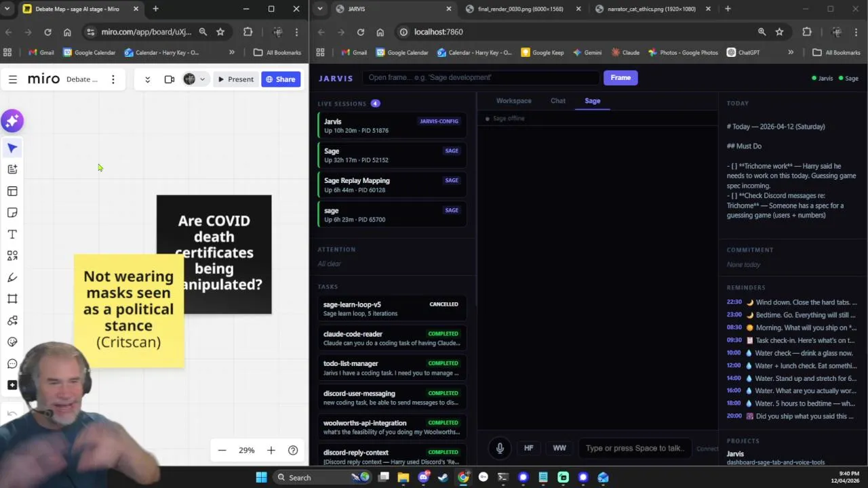The height and width of the screenshot is (488, 868).
Task: Open the claude-code-reader task
Action: pos(392,338)
